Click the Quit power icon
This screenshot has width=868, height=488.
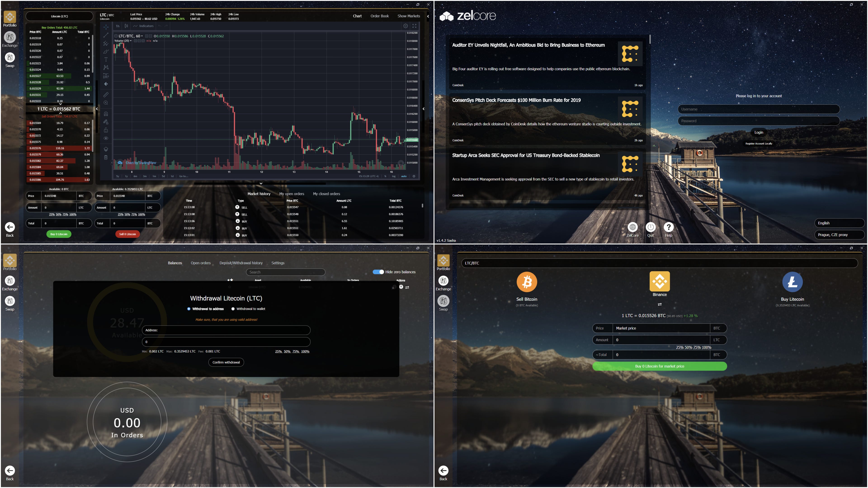[x=651, y=227]
